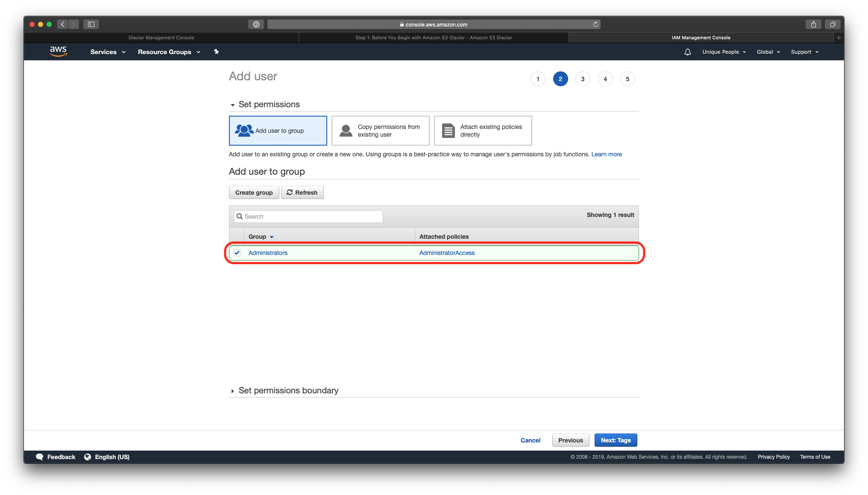Go to wizard step 1 circle
Viewport: 868px width, 495px height.
tap(538, 79)
